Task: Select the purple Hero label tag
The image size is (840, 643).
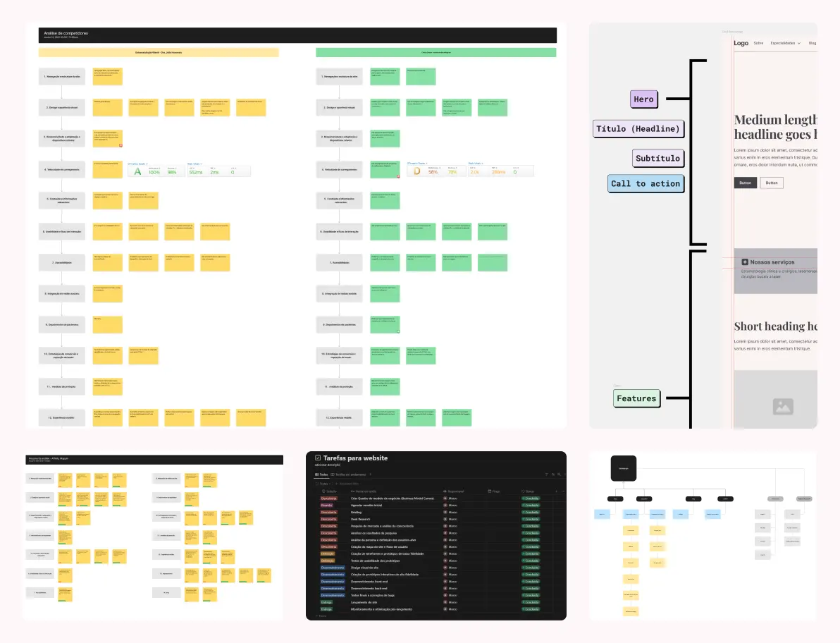Action: (x=643, y=99)
